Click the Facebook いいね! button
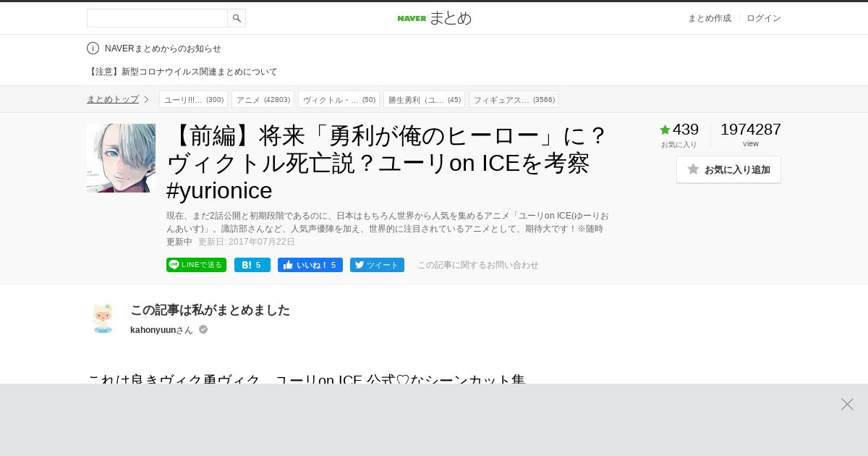Image resolution: width=868 pixels, height=456 pixels. click(310, 265)
